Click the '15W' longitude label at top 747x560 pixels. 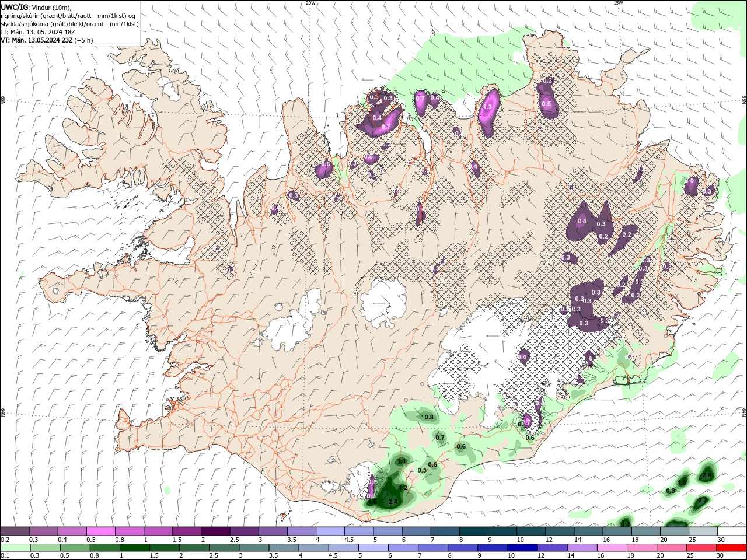tap(618, 3)
